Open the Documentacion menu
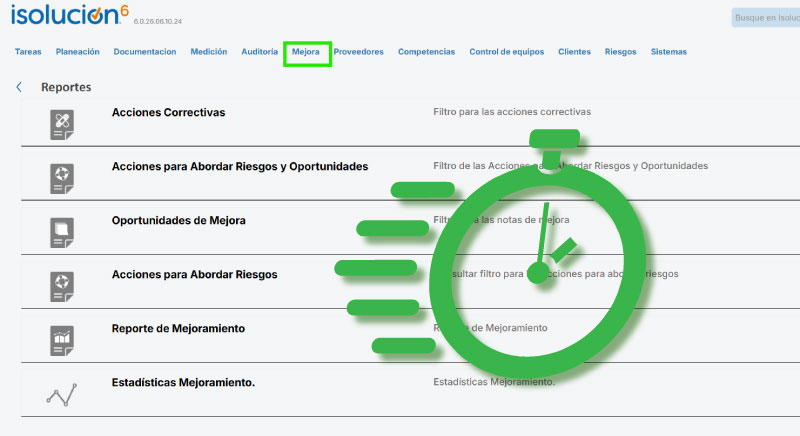Viewport: 800px width, 436px height. pyautogui.click(x=145, y=52)
